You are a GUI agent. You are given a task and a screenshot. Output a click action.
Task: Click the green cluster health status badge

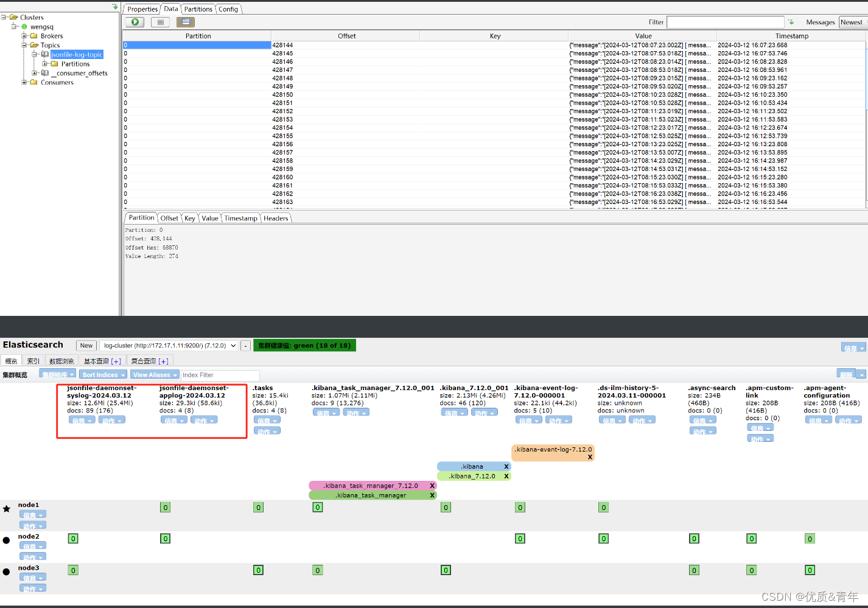pyautogui.click(x=304, y=345)
